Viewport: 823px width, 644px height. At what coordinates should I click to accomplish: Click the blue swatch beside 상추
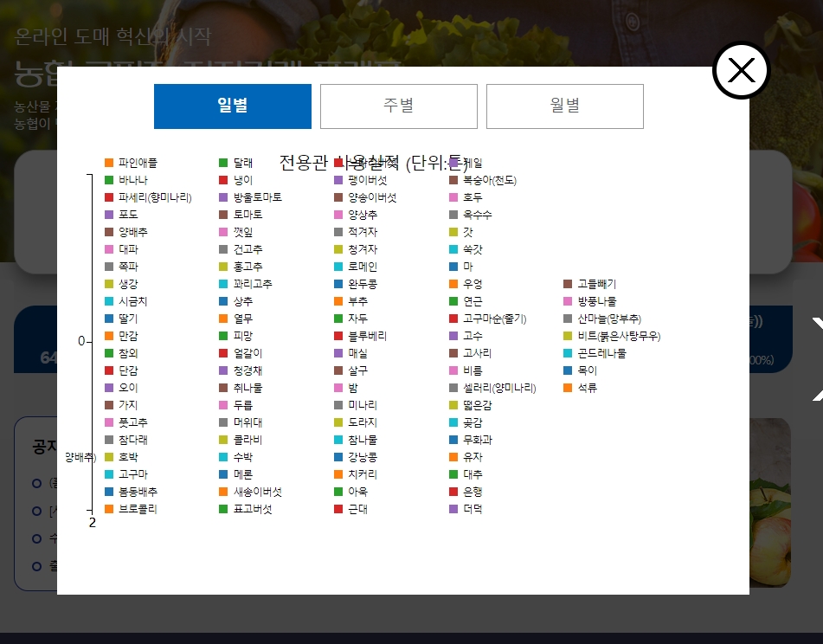223,301
